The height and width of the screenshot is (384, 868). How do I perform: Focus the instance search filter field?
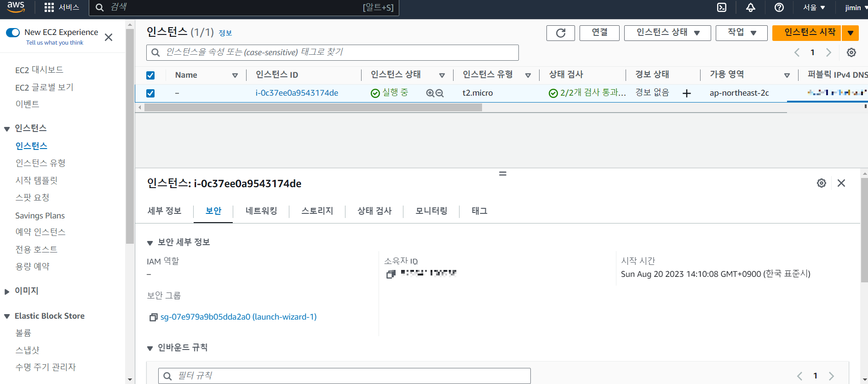[332, 52]
